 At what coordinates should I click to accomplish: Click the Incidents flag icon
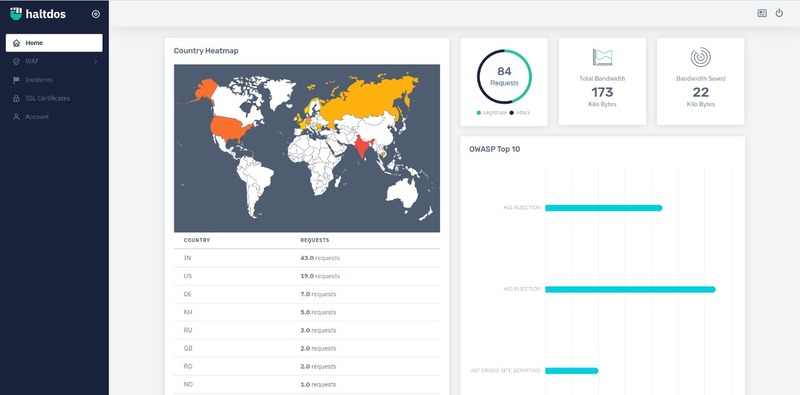coord(16,80)
